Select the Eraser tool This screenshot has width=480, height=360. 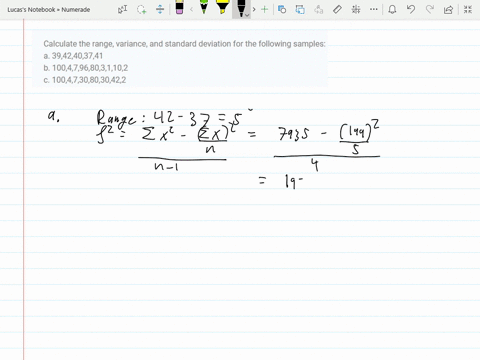pos(179,7)
